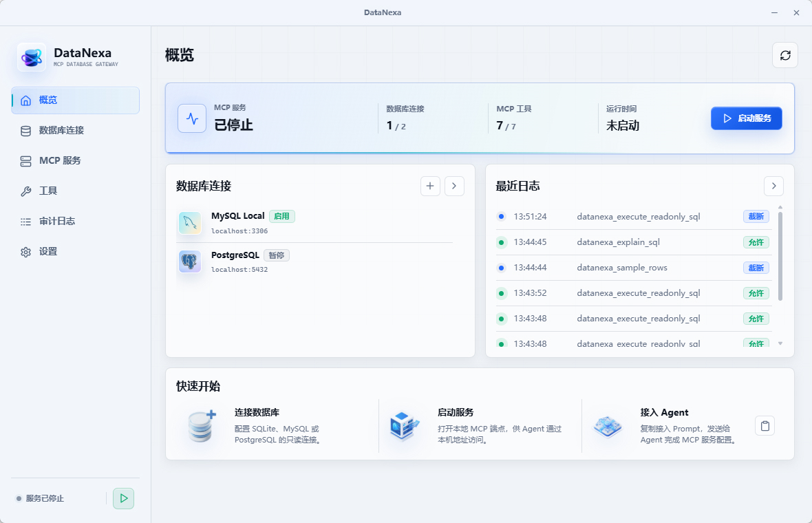Click localhost:5432 address text

[x=239, y=270]
